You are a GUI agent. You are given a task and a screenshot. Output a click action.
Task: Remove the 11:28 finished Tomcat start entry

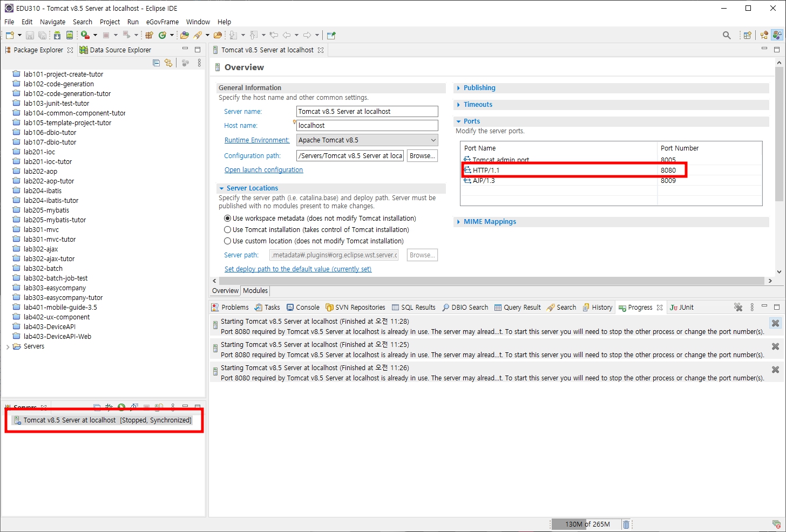pyautogui.click(x=775, y=323)
